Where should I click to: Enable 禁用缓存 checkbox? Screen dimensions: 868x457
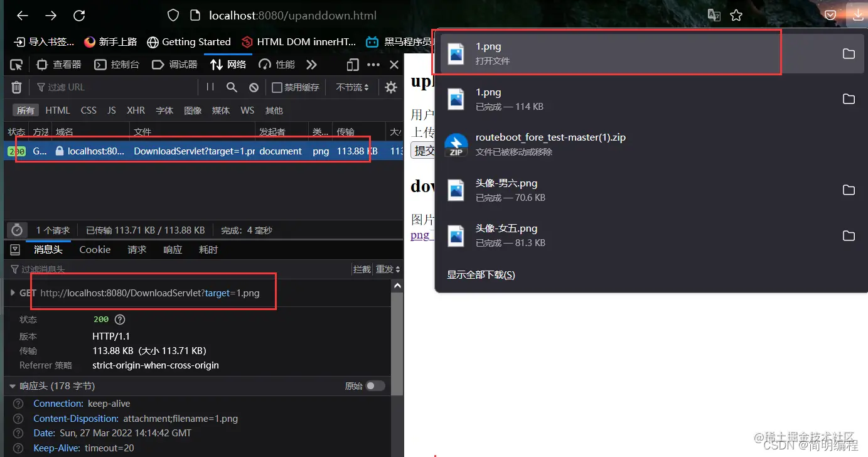pos(277,87)
